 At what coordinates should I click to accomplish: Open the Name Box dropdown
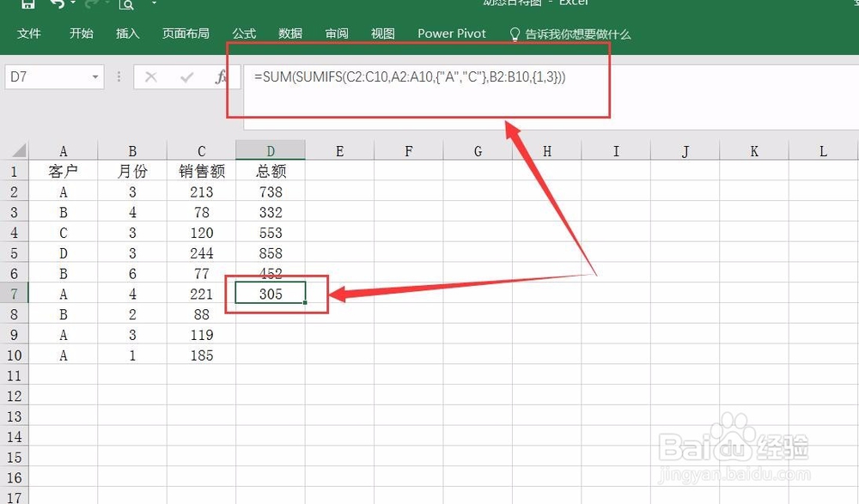click(95, 76)
